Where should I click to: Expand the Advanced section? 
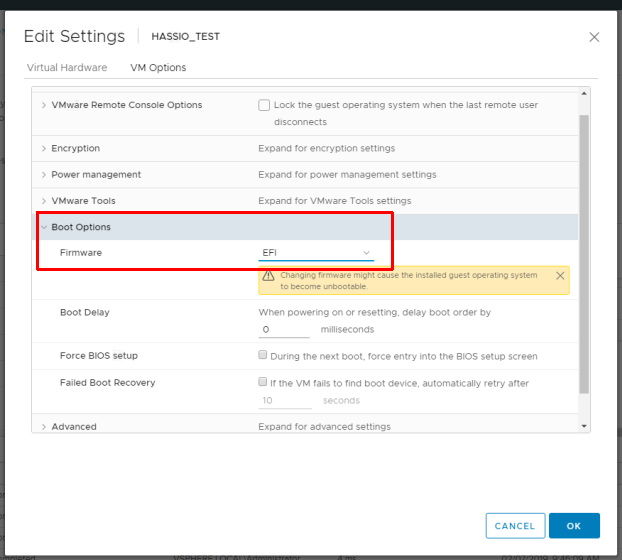coord(44,427)
